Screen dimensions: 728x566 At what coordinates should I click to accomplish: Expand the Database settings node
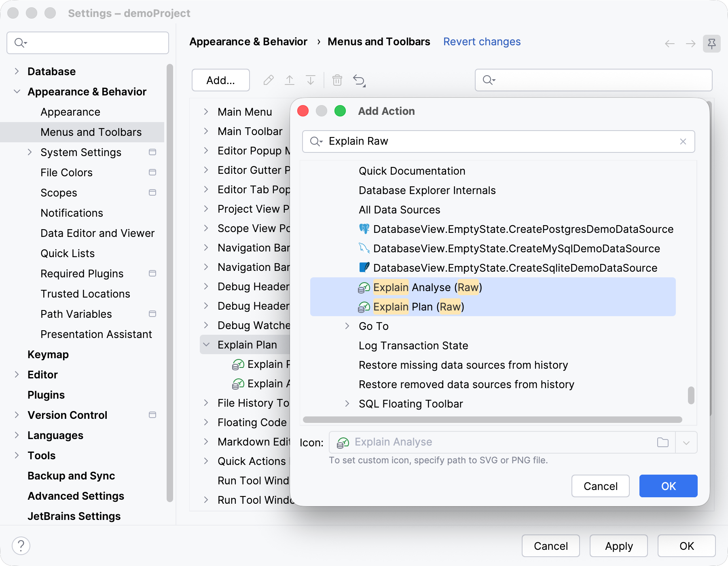tap(17, 71)
